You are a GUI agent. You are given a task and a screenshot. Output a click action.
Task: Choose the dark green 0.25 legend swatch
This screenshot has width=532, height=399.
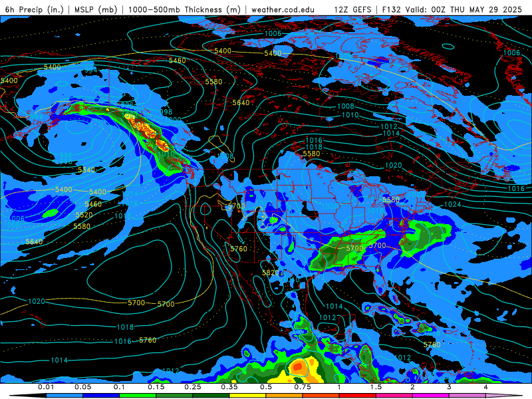click(x=211, y=396)
